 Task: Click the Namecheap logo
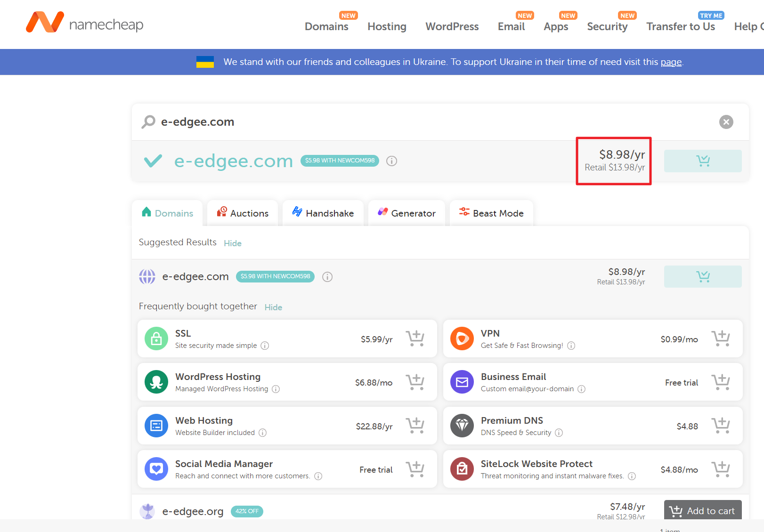click(85, 23)
